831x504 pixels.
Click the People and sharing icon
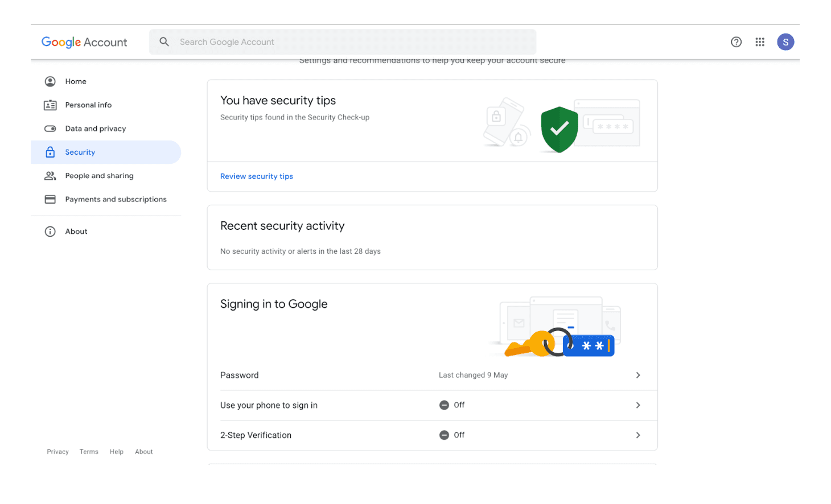click(x=50, y=176)
